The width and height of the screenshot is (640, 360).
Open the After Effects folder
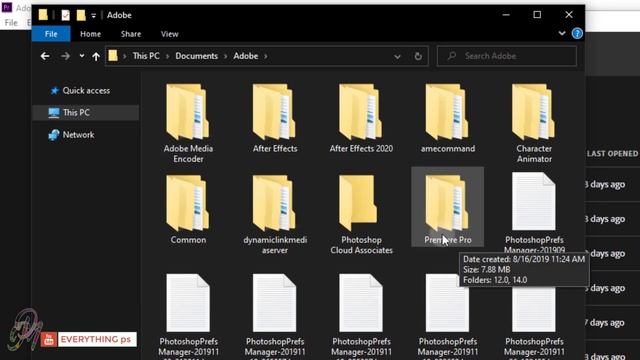(x=275, y=118)
